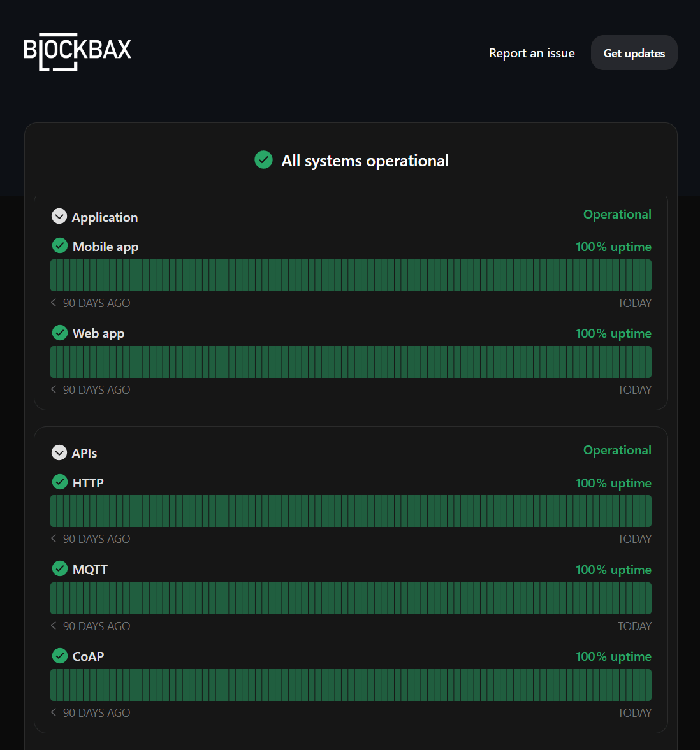This screenshot has width=700, height=750.
Task: Click the HTTP status check icon
Action: (59, 482)
